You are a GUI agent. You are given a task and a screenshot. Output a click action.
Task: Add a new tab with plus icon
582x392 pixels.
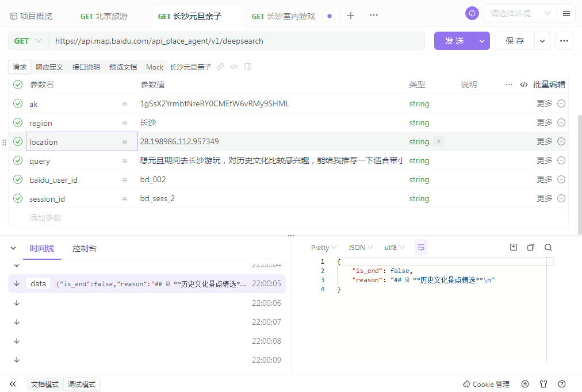click(350, 16)
